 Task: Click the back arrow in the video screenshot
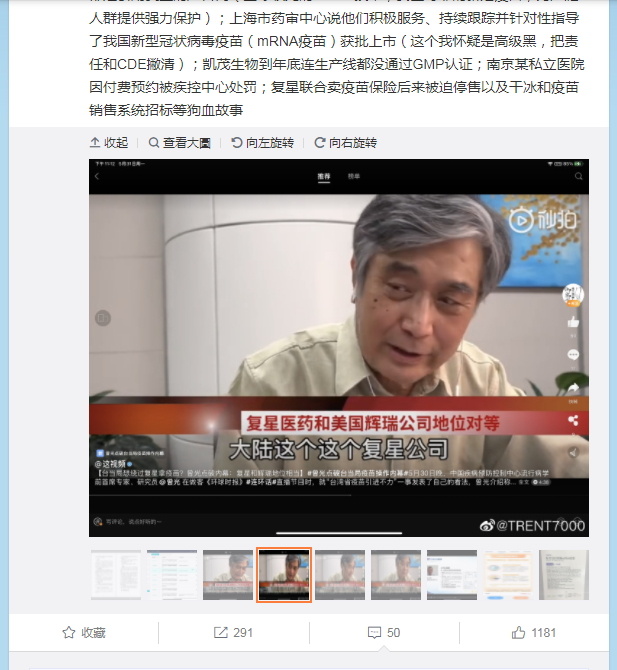point(97,176)
